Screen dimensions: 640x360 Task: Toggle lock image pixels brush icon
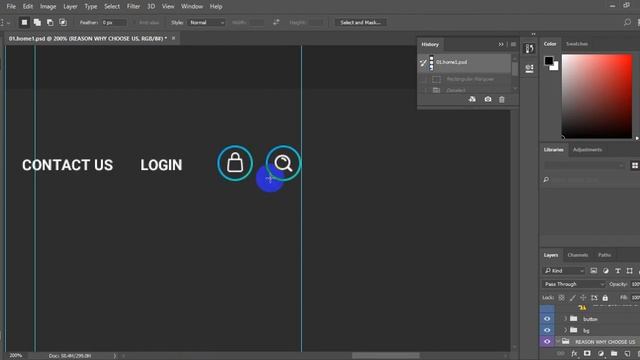point(573,298)
